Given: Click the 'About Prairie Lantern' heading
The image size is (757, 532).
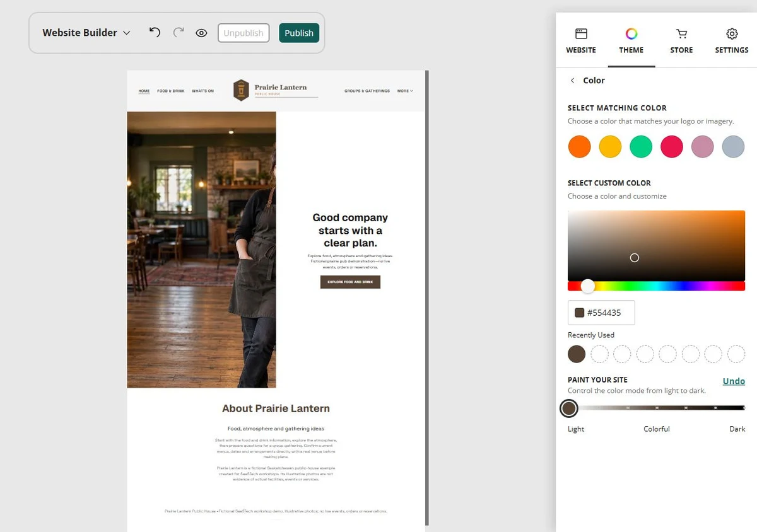Looking at the screenshot, I should pos(276,408).
